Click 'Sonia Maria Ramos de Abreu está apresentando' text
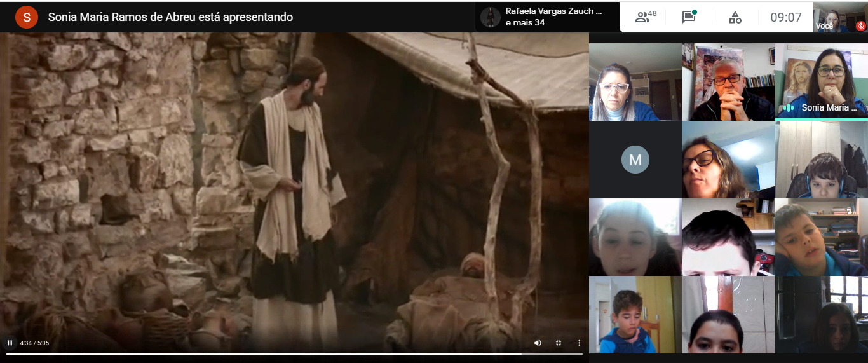 (170, 17)
